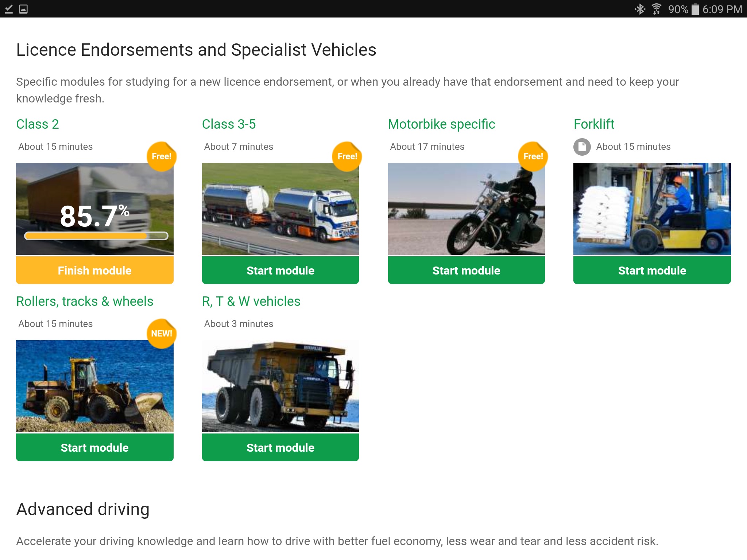Screen dimensions: 747x560
Task: Click Finish module button for Class 2
Action: click(95, 271)
